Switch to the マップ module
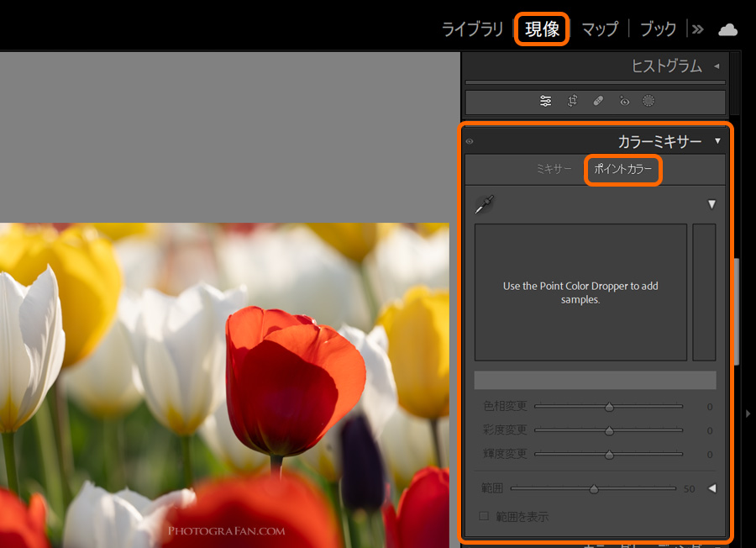Screen dimensions: 756x548 pyautogui.click(x=600, y=29)
